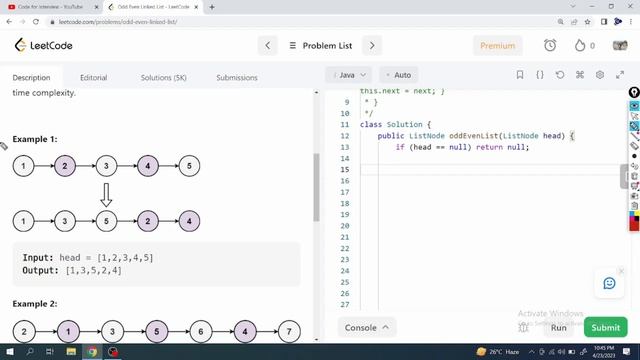Screen dimensions: 640x360
Task: Switch to the YouTube browser tab
Action: tap(50, 7)
